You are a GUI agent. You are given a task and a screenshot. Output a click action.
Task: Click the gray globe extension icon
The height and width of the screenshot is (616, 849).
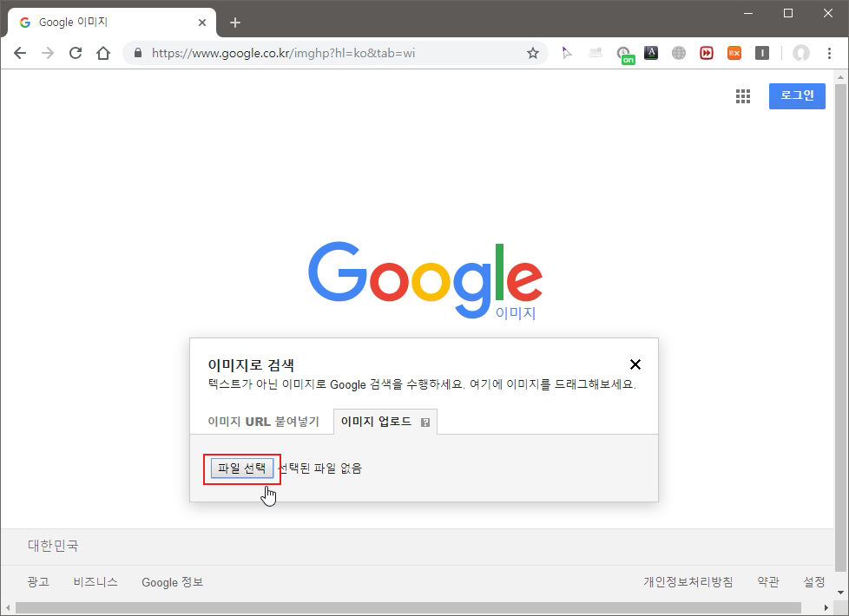click(x=679, y=53)
